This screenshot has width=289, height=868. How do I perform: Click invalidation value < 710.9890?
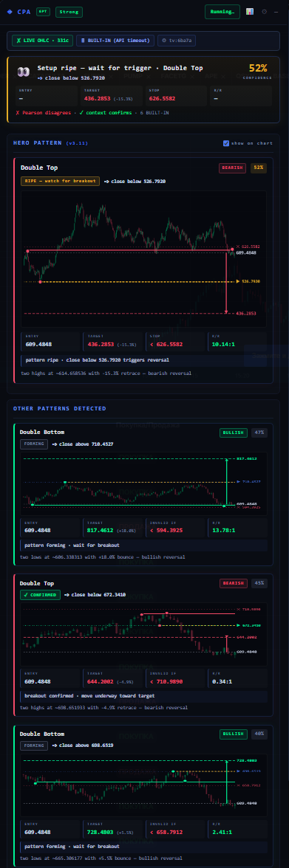point(165,681)
